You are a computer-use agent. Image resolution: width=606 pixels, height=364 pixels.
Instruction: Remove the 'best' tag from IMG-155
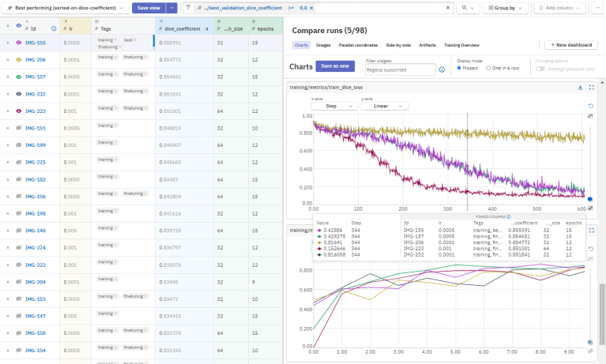(133, 39)
